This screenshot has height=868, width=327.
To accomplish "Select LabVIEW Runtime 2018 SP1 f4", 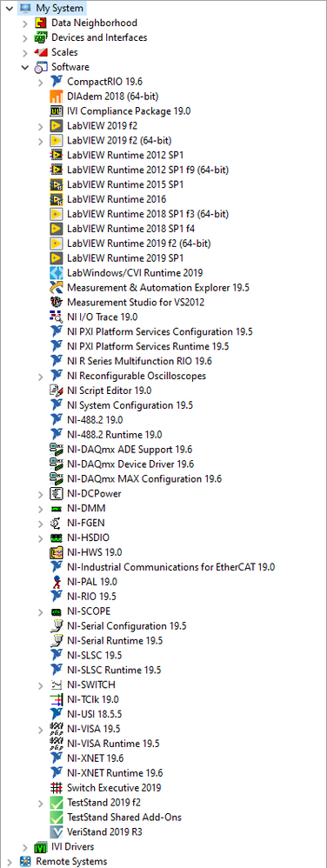I will [x=131, y=229].
